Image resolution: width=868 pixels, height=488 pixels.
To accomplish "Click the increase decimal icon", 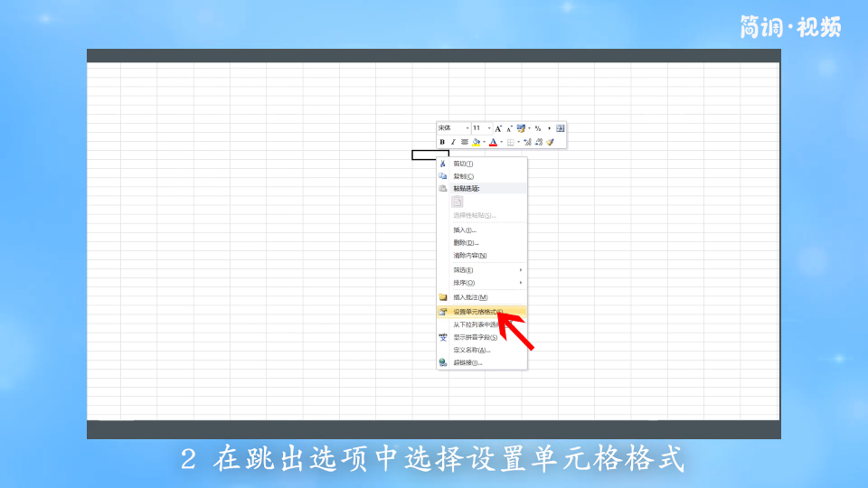I will point(527,142).
